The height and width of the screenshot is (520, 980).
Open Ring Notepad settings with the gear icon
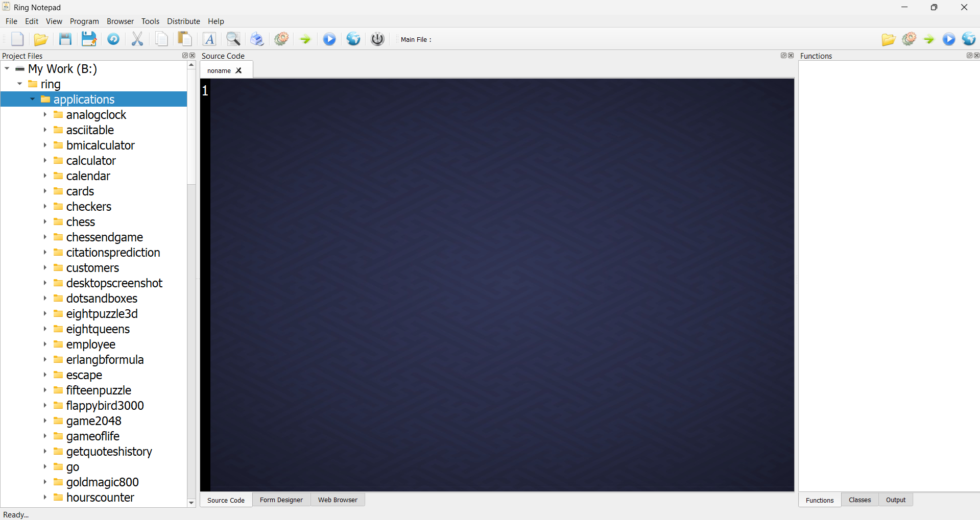pos(281,39)
